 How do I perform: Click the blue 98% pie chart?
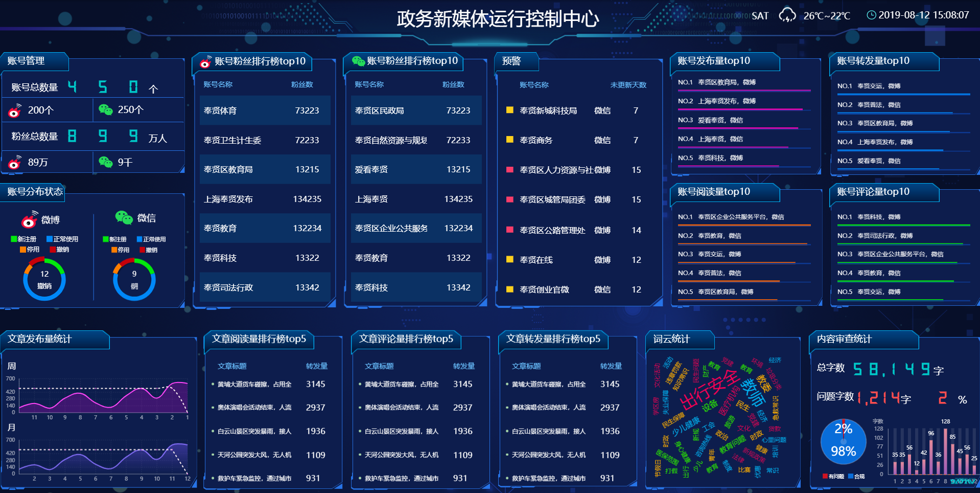tap(843, 441)
